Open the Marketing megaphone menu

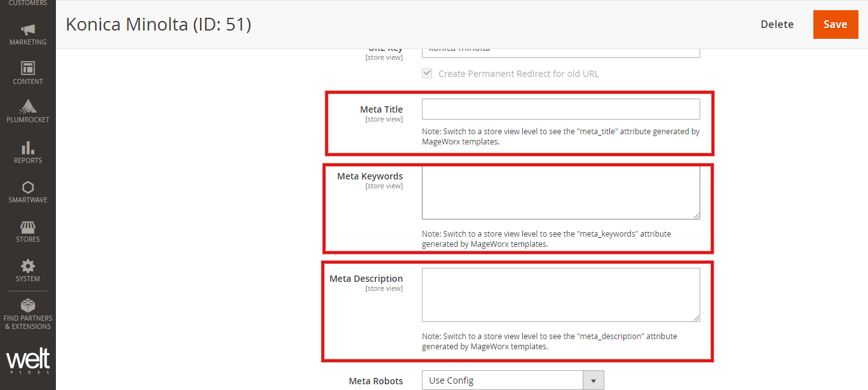pyautogui.click(x=28, y=34)
